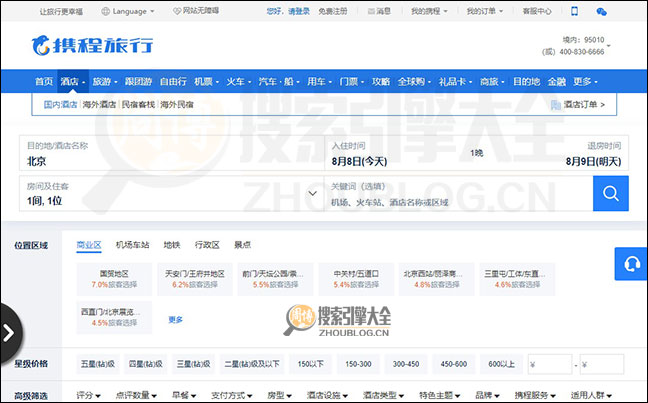Switch to the 地铁 subway tab
The width and height of the screenshot is (648, 403).
tap(171, 244)
